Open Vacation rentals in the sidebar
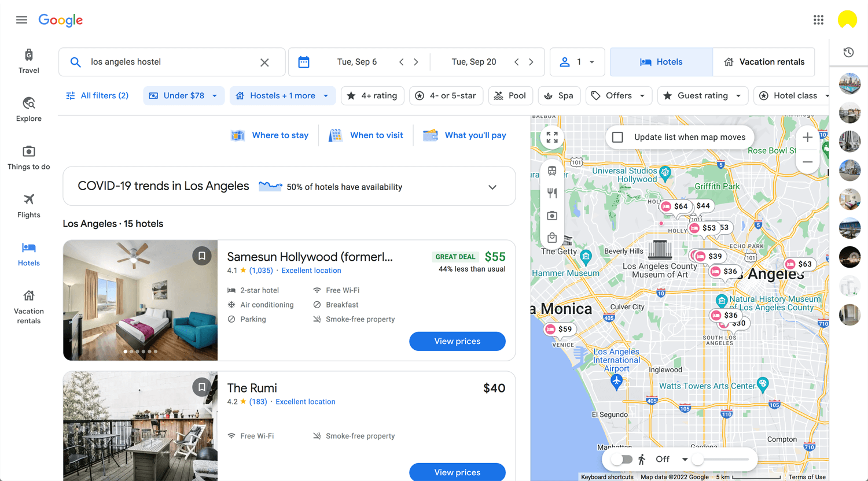Screen dimensions: 868x481 tap(29, 306)
